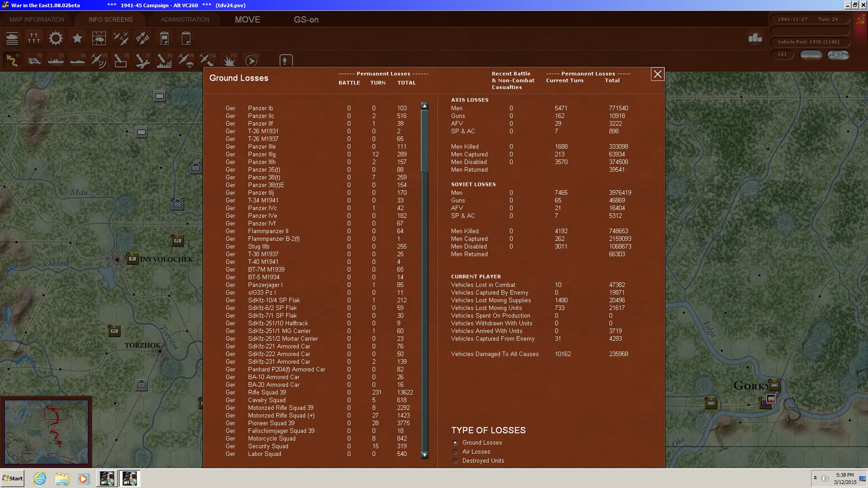Viewport: 868px width, 488px height.
Task: Click the Vehicles Damaged To All Causes entry
Action: tap(495, 354)
